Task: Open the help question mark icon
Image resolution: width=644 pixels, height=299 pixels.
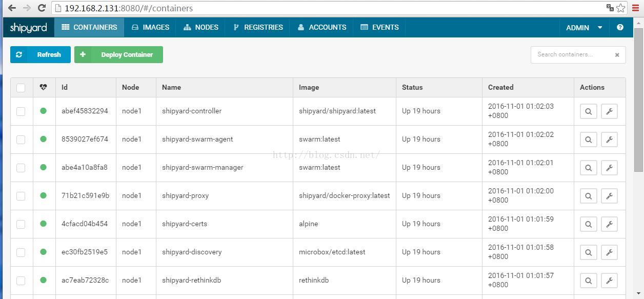Action: coord(620,27)
